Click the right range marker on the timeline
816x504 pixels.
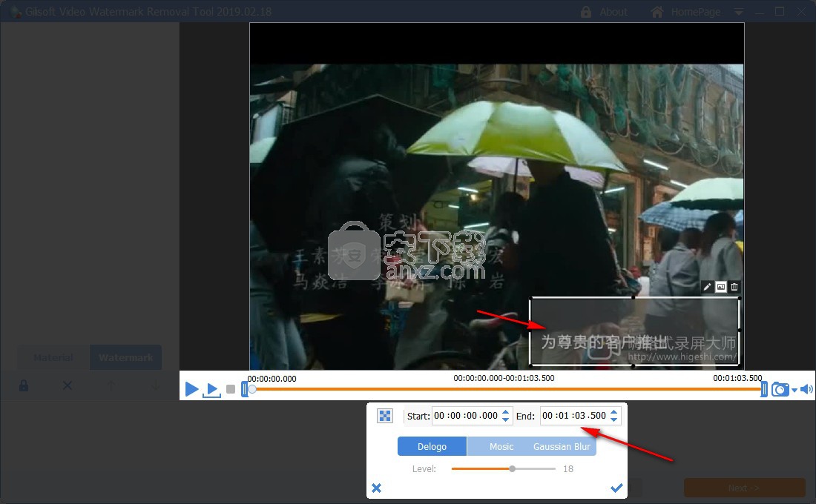click(x=764, y=389)
